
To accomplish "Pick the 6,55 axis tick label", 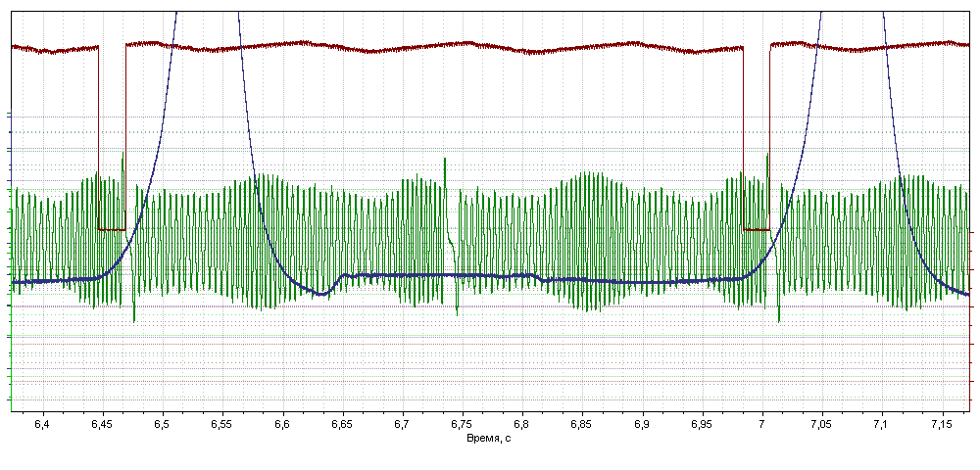I will pos(223,424).
